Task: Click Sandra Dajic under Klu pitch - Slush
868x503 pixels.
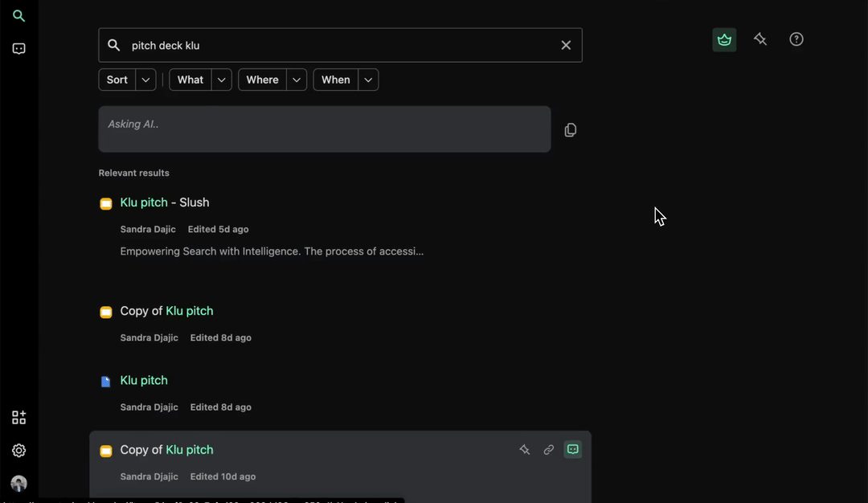Action: pos(148,229)
